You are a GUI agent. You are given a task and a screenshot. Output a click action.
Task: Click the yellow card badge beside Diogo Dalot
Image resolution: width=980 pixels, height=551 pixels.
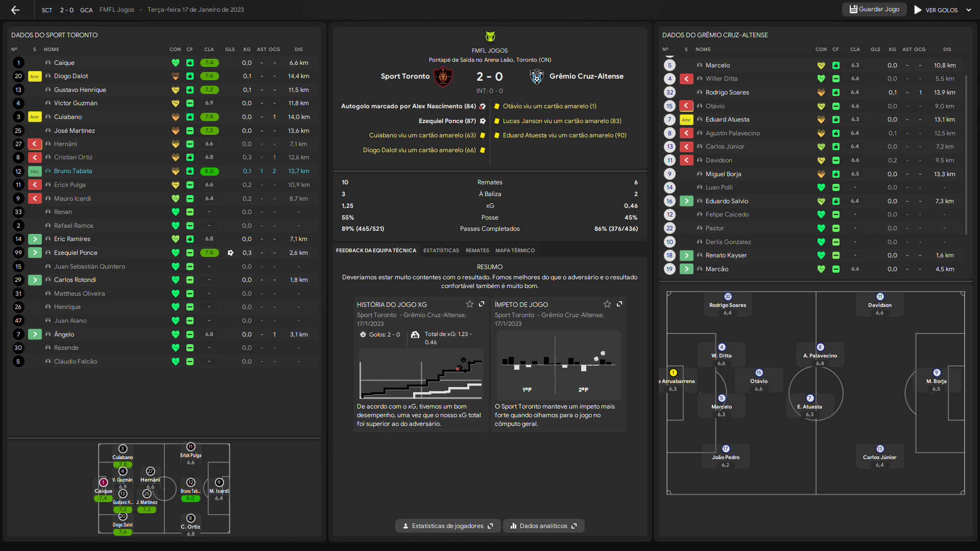pyautogui.click(x=35, y=76)
